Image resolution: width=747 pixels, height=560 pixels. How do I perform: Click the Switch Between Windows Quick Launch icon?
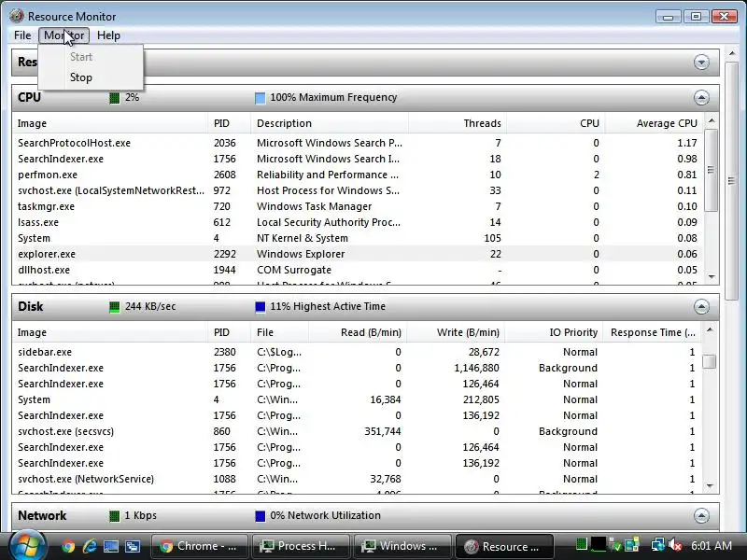[133, 546]
